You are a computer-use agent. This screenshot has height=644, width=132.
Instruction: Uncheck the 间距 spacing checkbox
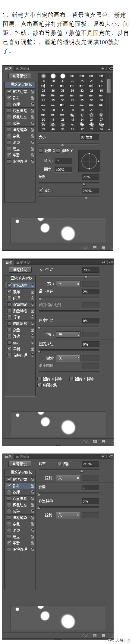(41, 190)
